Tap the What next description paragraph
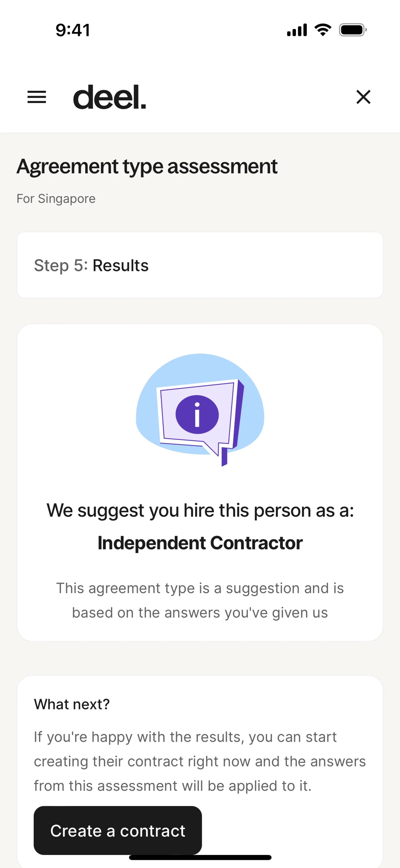 200,761
